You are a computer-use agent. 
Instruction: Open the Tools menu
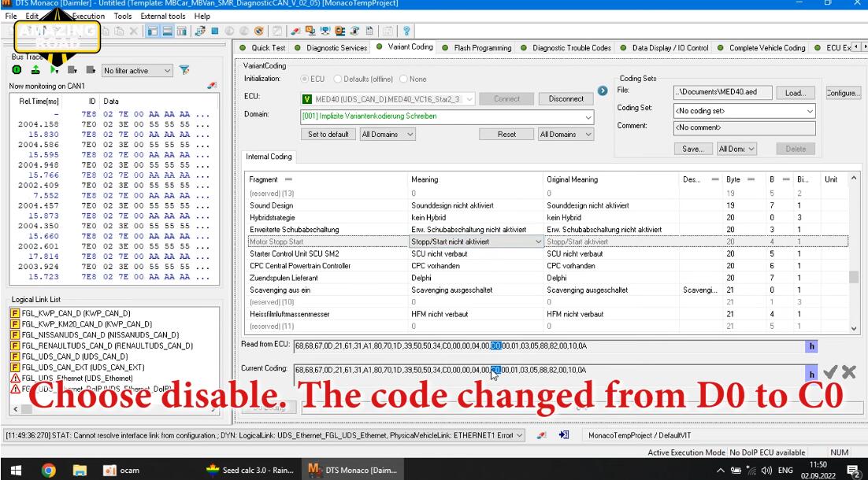click(x=122, y=16)
